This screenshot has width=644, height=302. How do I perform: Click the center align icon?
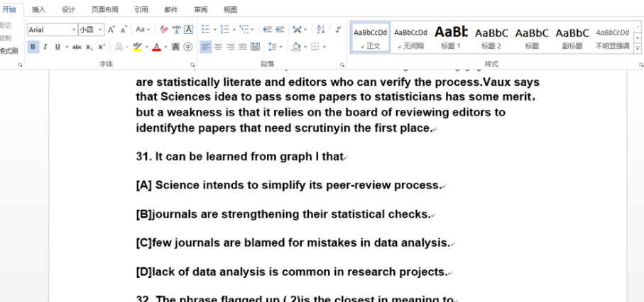[218, 47]
